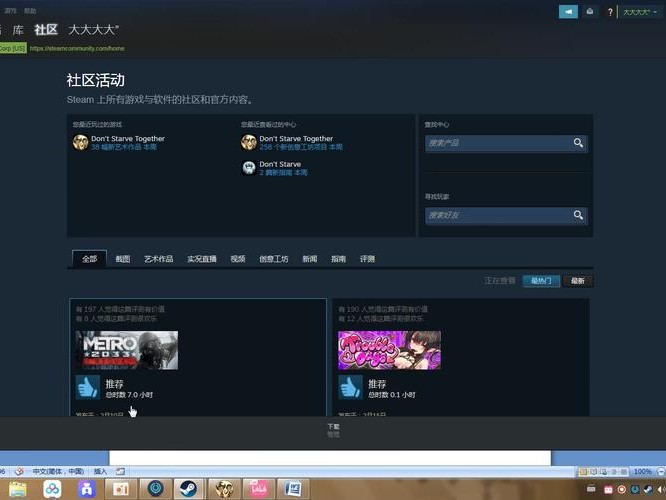The width and height of the screenshot is (666, 500).
Task: Open 258 new workshop items link
Action: pyautogui.click(x=301, y=147)
